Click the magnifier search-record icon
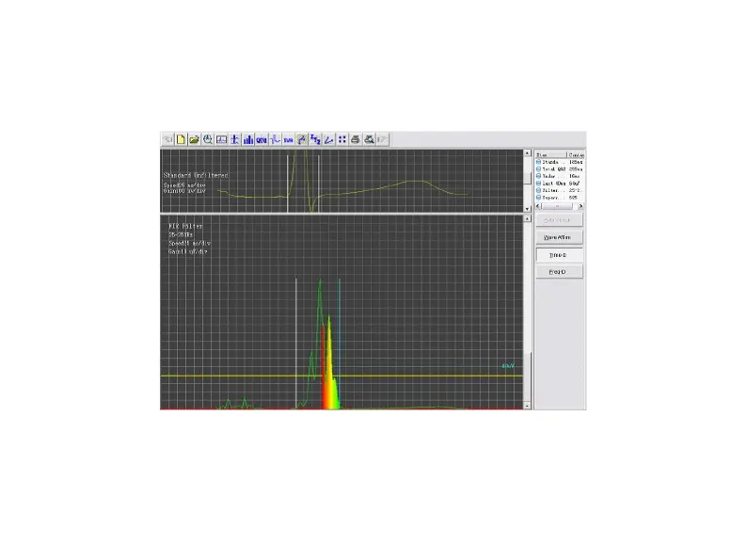This screenshot has height=560, width=747. tap(207, 139)
